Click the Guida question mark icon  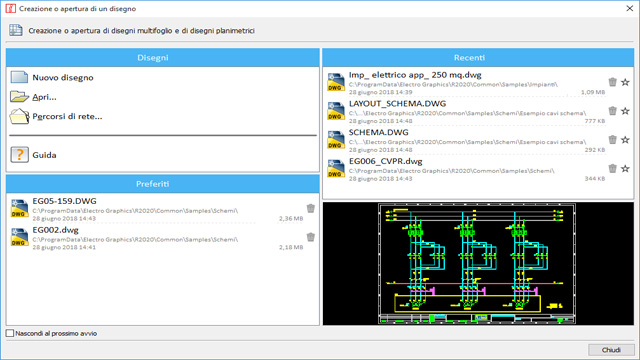(x=19, y=155)
